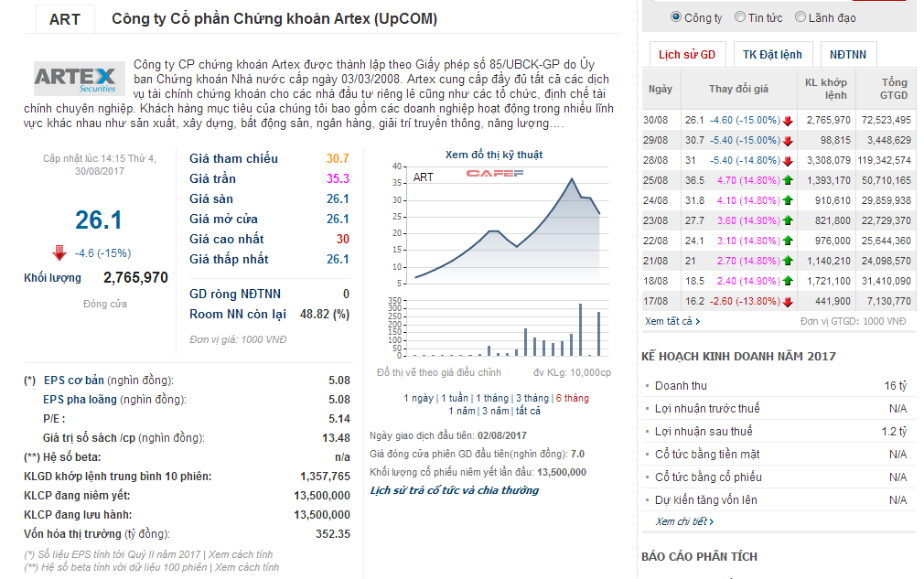Open Lịch sử trả cổ tức và chia thưởng

pyautogui.click(x=455, y=490)
